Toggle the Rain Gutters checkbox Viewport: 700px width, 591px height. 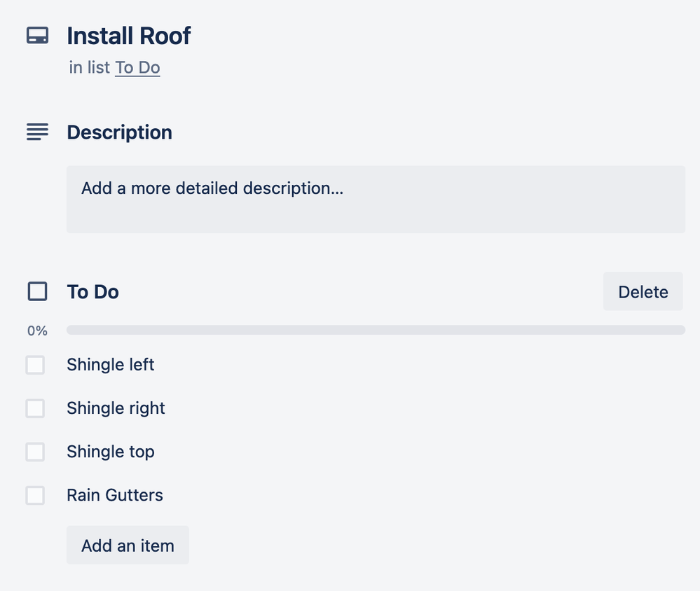(35, 495)
